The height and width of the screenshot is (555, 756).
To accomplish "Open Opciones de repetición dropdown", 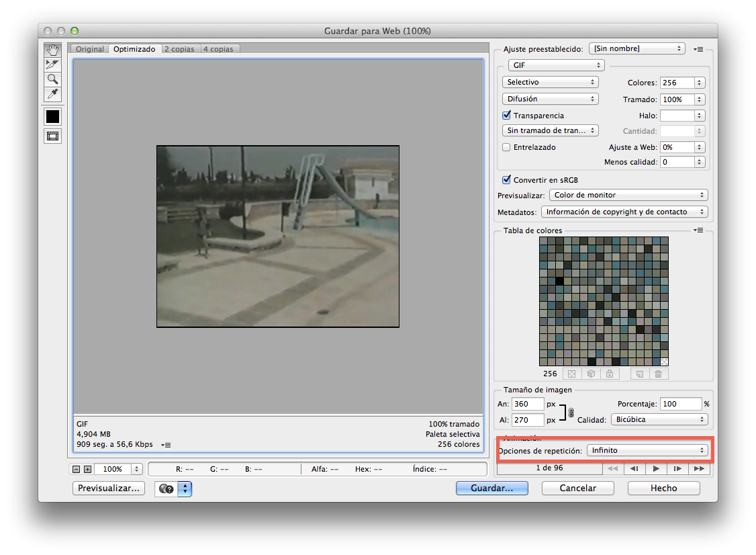I will (647, 450).
